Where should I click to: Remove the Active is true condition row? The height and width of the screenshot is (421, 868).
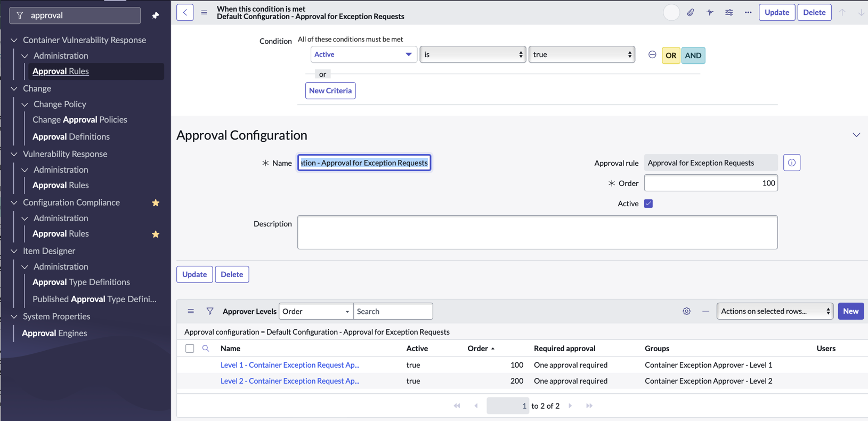pyautogui.click(x=652, y=55)
